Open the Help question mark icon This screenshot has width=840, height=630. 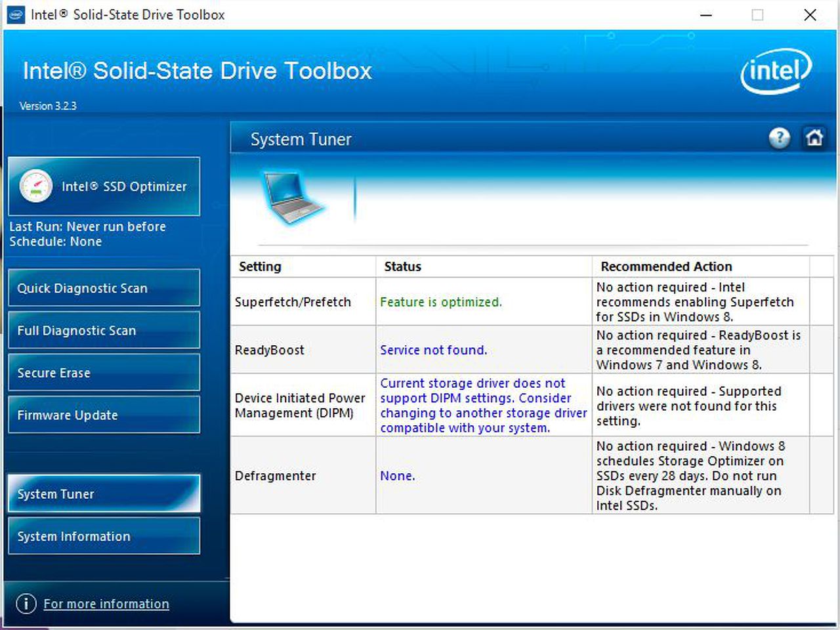pyautogui.click(x=779, y=138)
